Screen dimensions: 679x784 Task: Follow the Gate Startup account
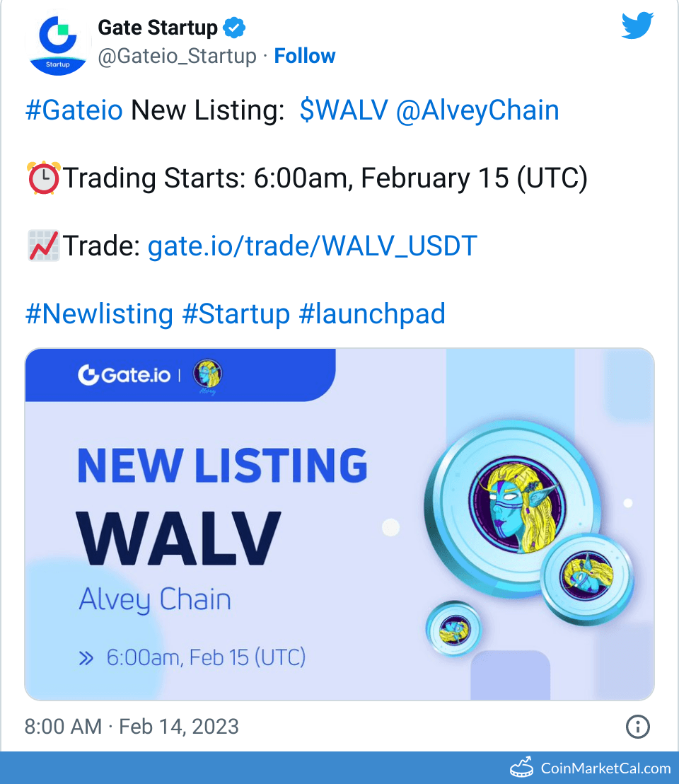tap(305, 56)
